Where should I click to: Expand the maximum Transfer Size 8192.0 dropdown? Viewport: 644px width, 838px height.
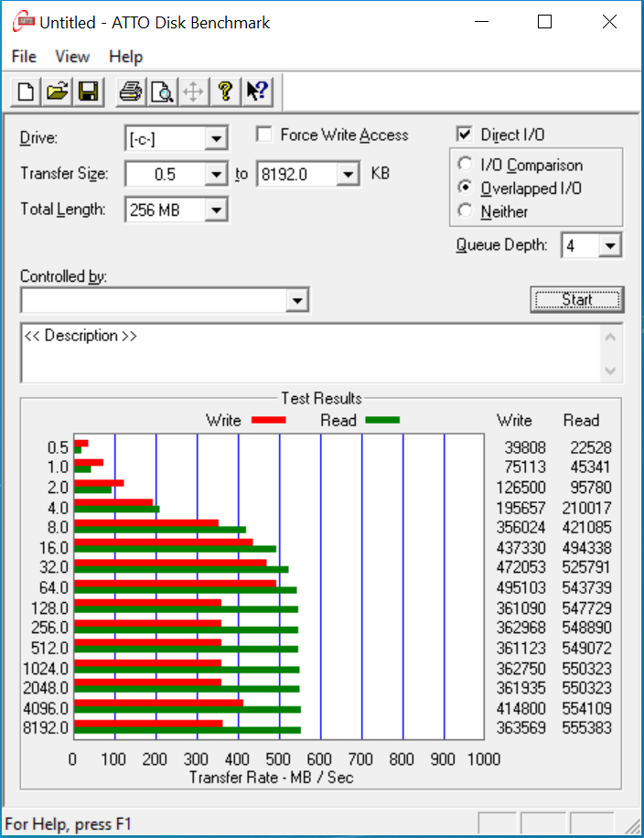(348, 174)
